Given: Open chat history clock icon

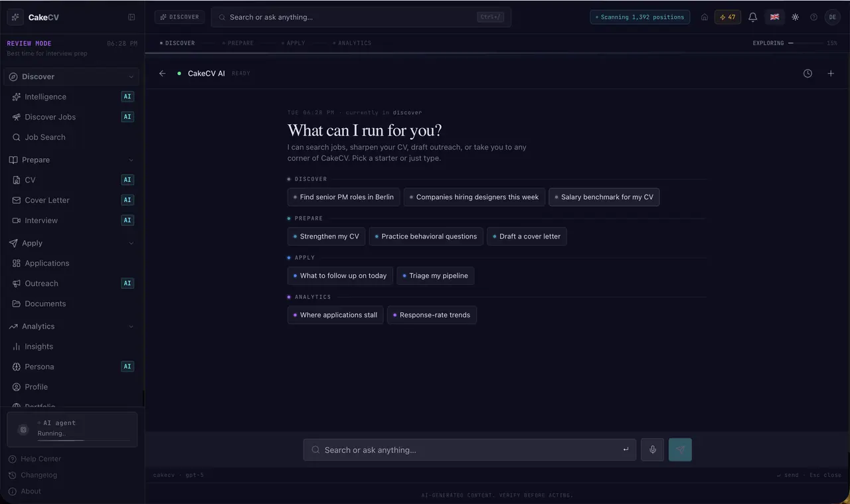Looking at the screenshot, I should 807,74.
